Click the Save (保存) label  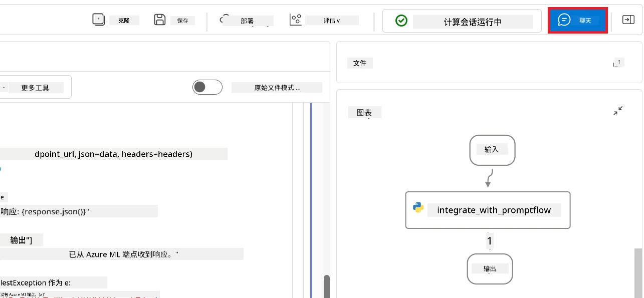[182, 21]
